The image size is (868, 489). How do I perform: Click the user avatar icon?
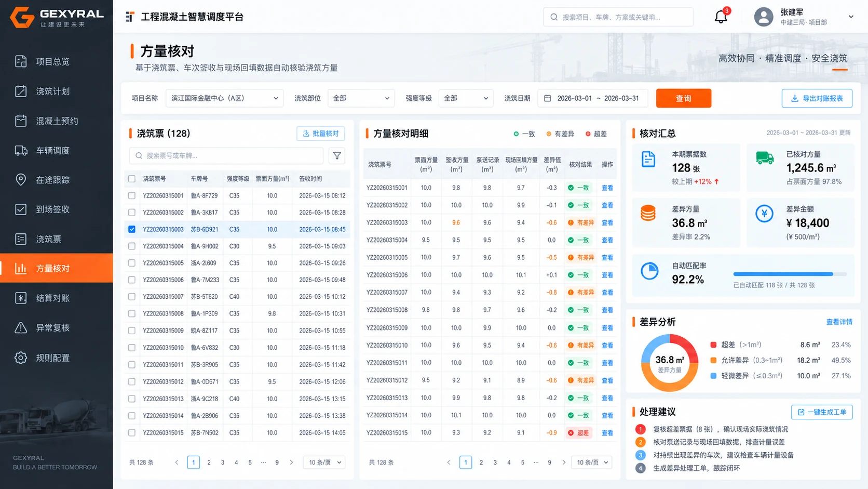coord(763,17)
